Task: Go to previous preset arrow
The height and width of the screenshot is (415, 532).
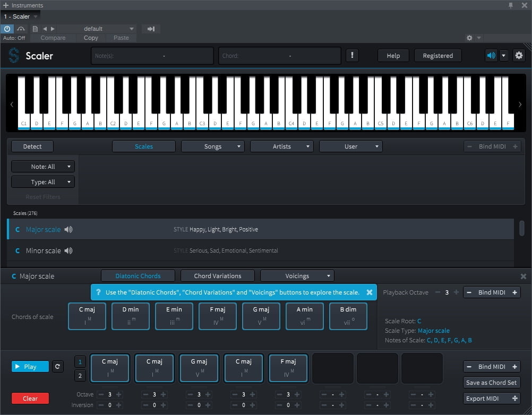Action: pyautogui.click(x=45, y=29)
